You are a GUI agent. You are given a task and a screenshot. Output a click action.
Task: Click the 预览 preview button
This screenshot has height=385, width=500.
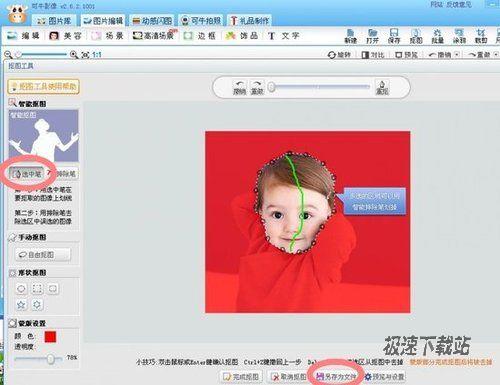406,55
